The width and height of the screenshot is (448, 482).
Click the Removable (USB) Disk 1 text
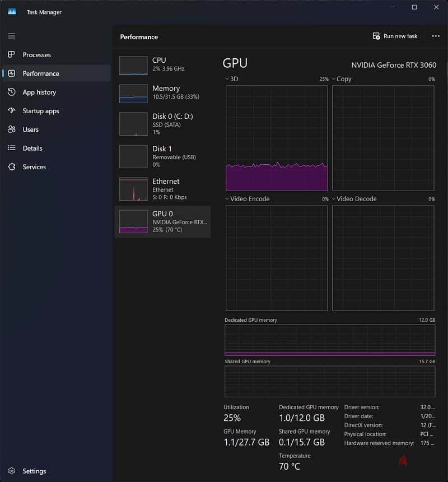pyautogui.click(x=174, y=157)
